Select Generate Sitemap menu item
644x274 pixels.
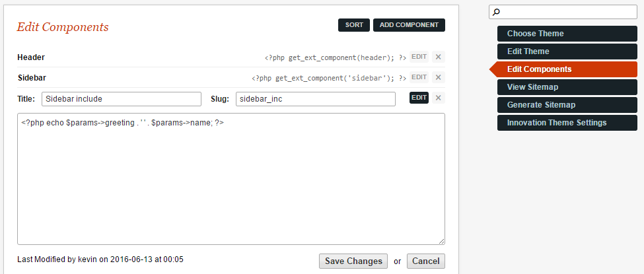[x=567, y=105]
